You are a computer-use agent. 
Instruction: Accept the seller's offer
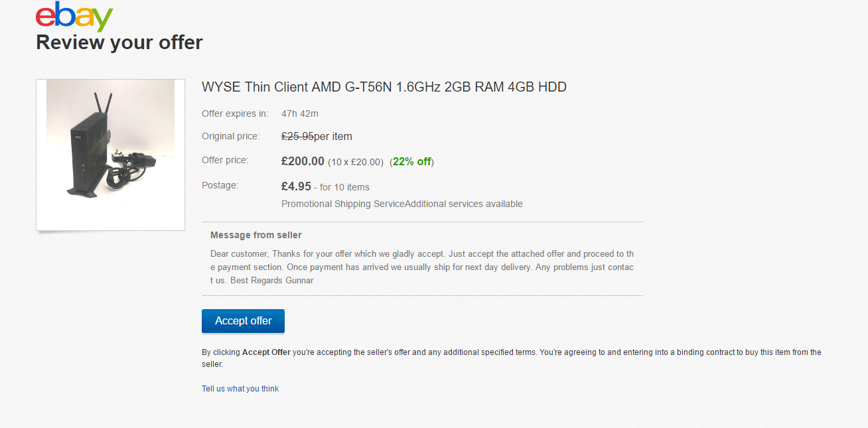[243, 321]
